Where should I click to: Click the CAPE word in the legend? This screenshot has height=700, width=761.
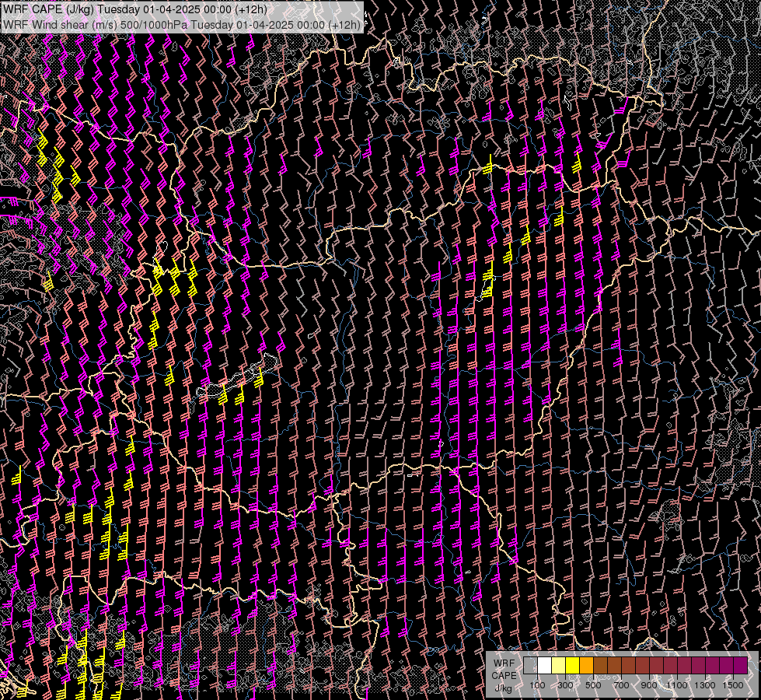504,675
